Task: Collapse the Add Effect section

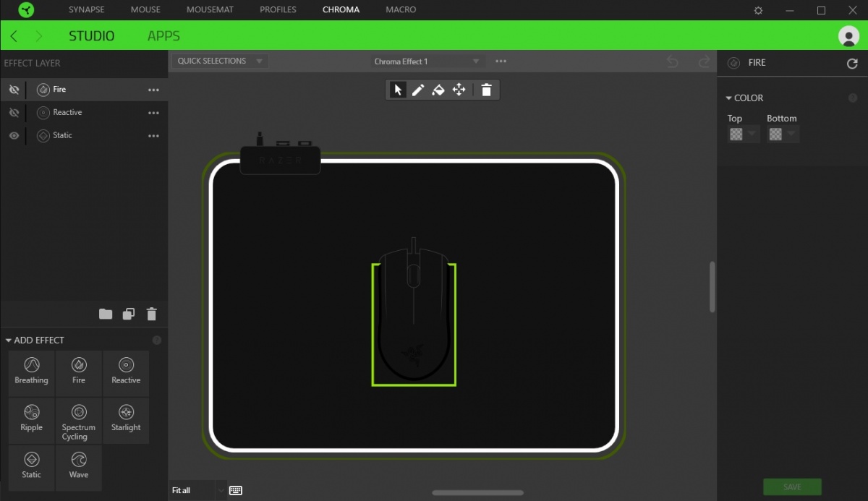Action: (x=9, y=341)
